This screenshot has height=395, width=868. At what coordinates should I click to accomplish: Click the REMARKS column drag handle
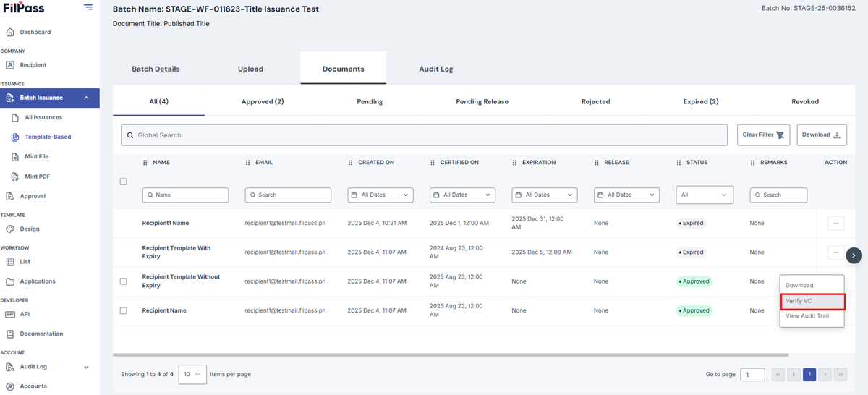pyautogui.click(x=753, y=163)
